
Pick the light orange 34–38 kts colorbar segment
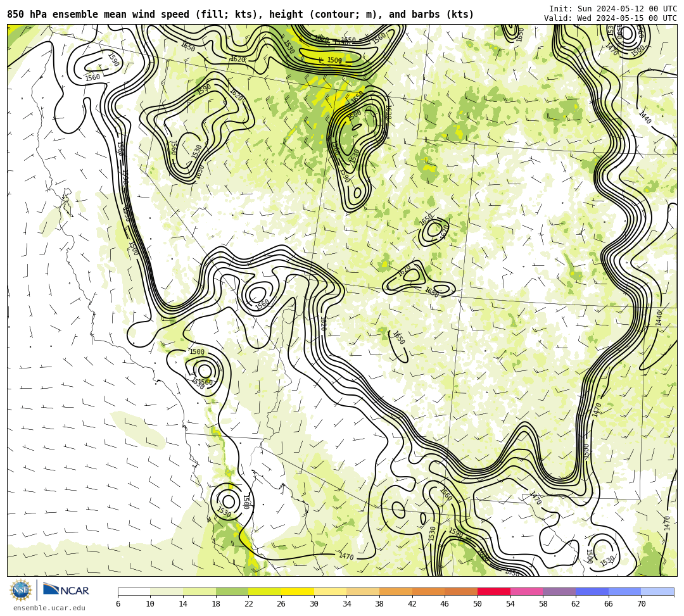[363, 591]
